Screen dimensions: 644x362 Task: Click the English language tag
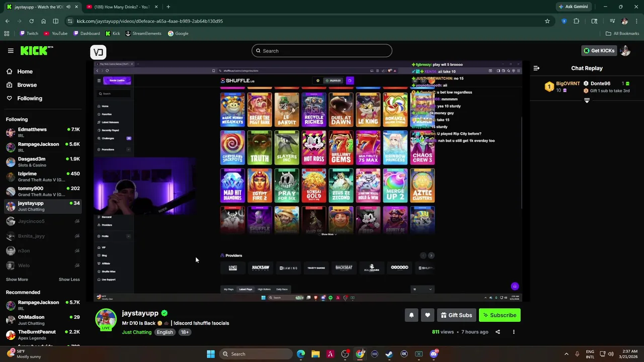pyautogui.click(x=165, y=332)
